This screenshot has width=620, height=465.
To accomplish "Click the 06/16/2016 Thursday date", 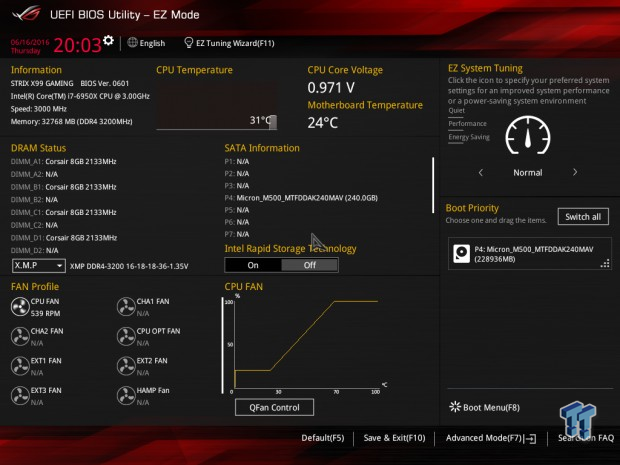I will point(30,46).
